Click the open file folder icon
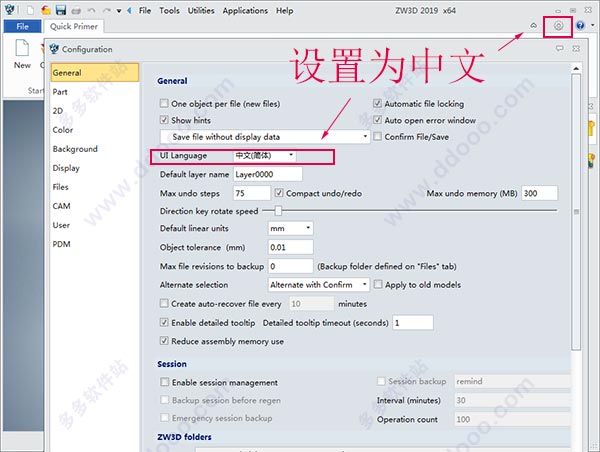600x452 pixels. (x=46, y=10)
